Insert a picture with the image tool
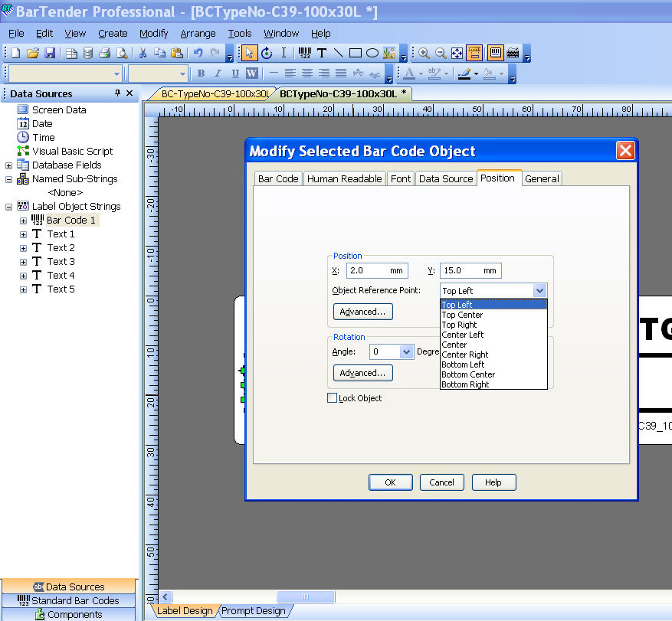This screenshot has width=672, height=621. [x=389, y=53]
